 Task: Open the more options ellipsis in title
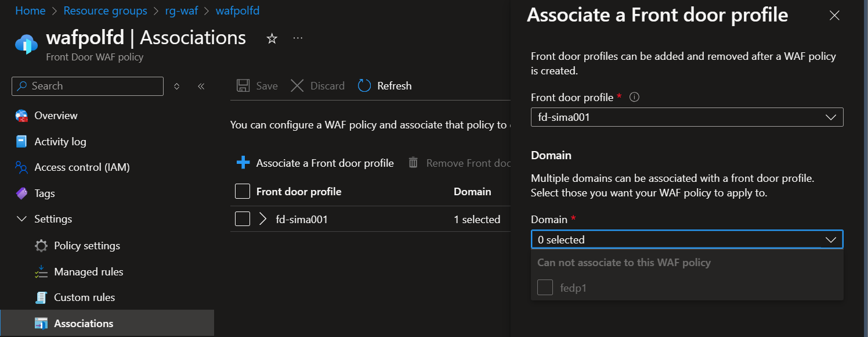[298, 38]
